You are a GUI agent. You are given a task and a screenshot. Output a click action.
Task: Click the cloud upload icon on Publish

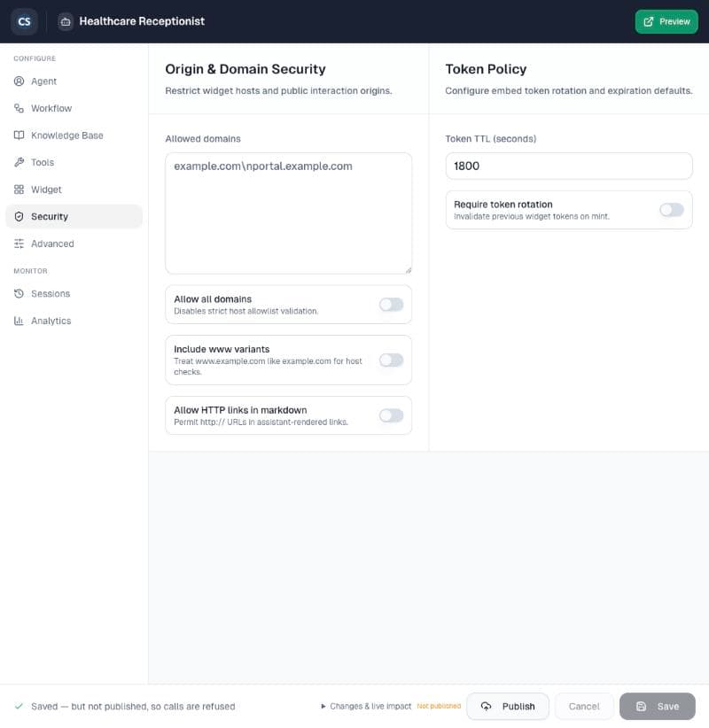coord(486,706)
